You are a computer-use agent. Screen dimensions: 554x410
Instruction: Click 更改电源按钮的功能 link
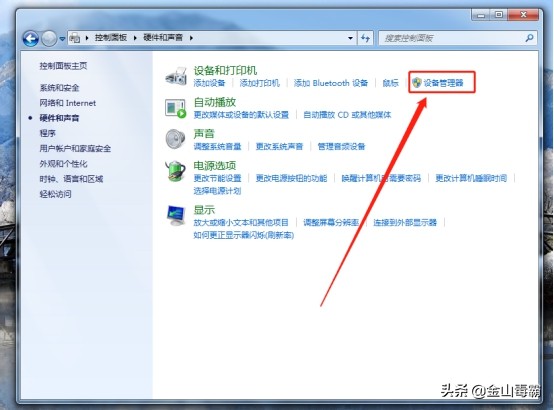[291, 178]
